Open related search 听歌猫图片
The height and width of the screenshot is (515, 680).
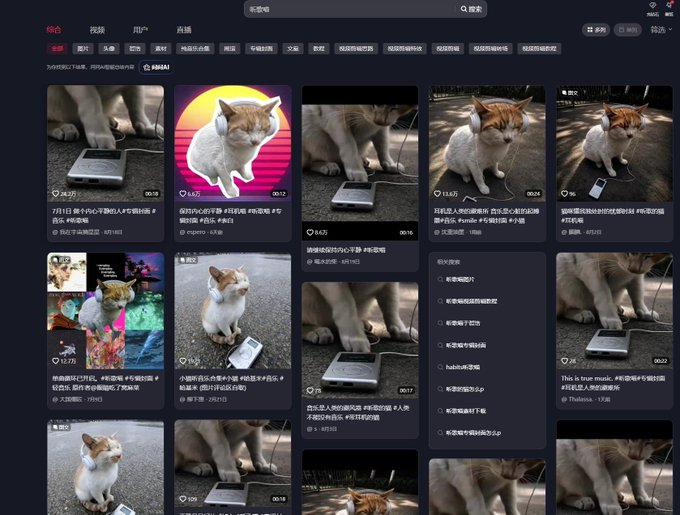pyautogui.click(x=460, y=280)
